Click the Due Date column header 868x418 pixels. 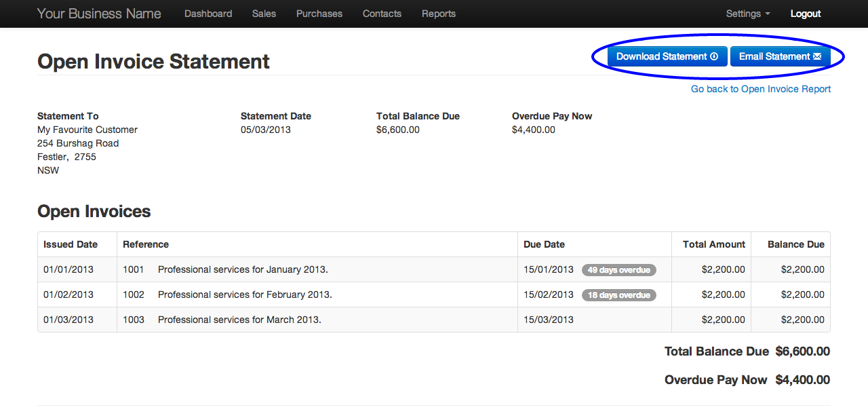[x=544, y=244]
